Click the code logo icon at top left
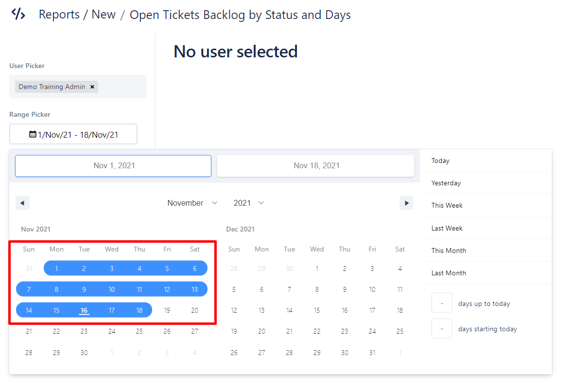Viewport: 588px width, 392px height. coord(18,14)
